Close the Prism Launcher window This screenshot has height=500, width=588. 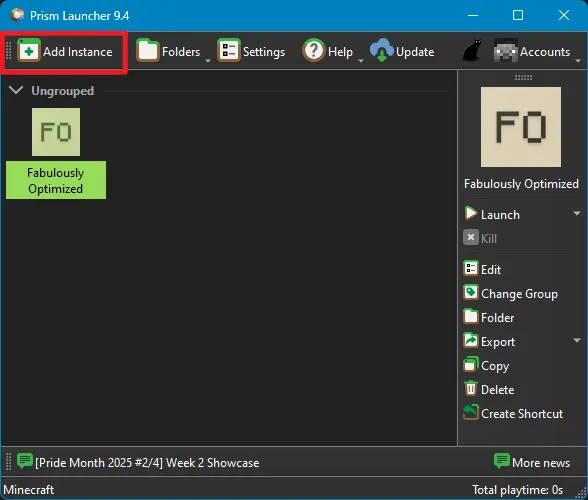(x=564, y=15)
